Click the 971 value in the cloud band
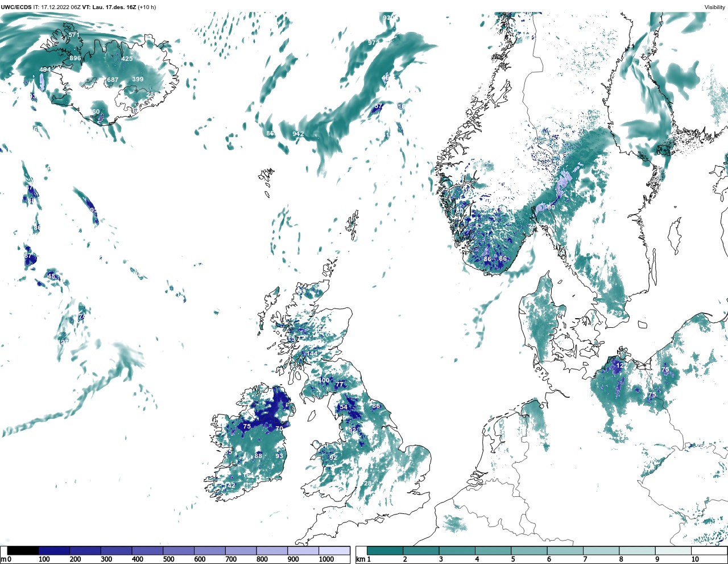 [374, 43]
